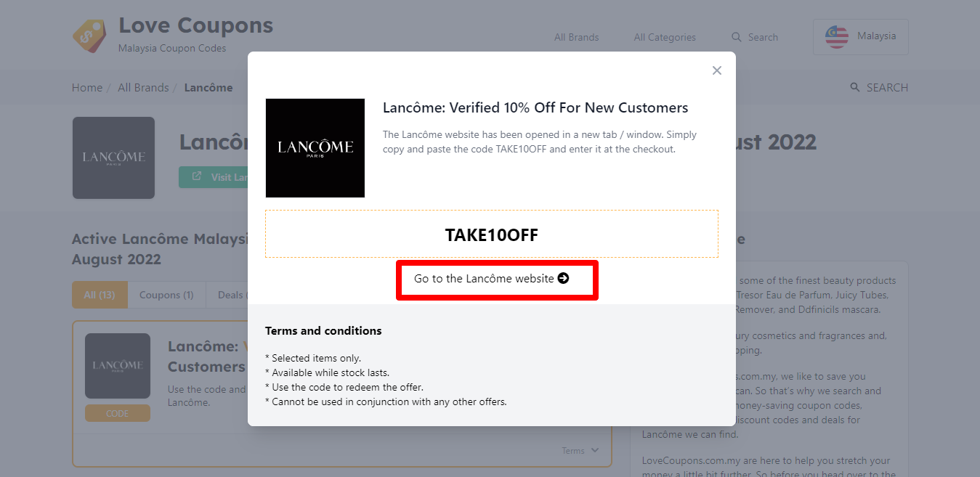
Task: Switch to the Coupons (1) tab
Action: [166, 295]
